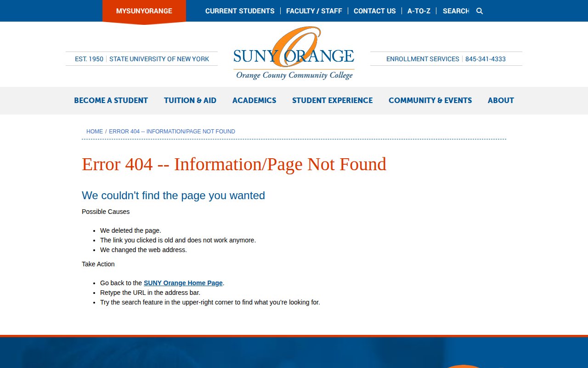Open the Current Students link
This screenshot has height=368, width=588.
pyautogui.click(x=240, y=11)
